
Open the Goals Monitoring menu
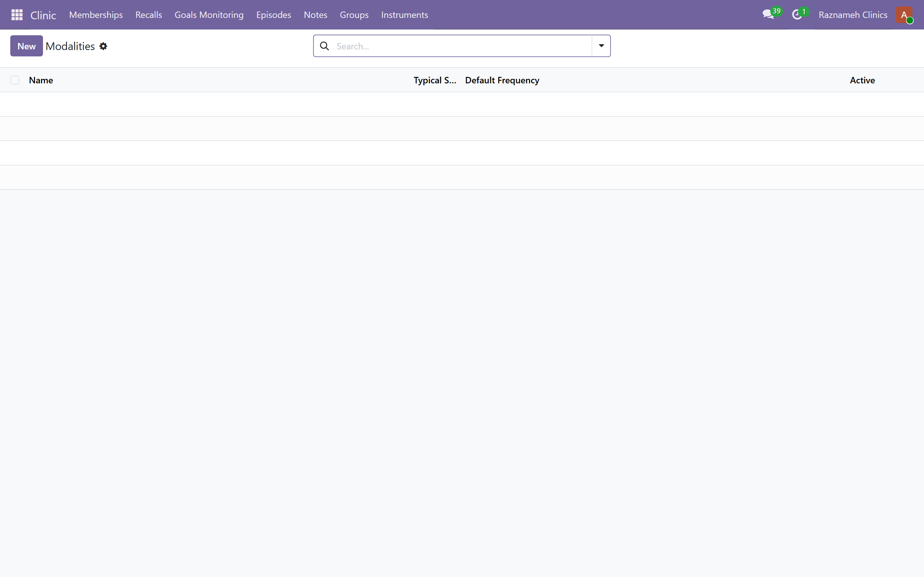209,15
